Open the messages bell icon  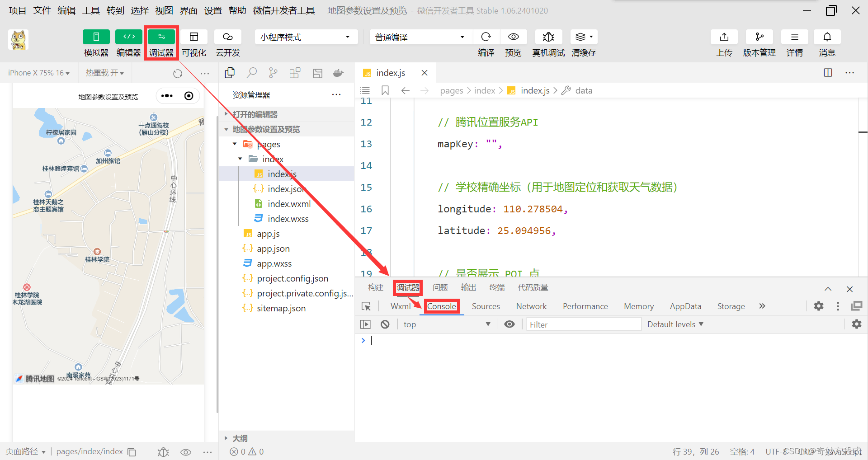pos(827,37)
